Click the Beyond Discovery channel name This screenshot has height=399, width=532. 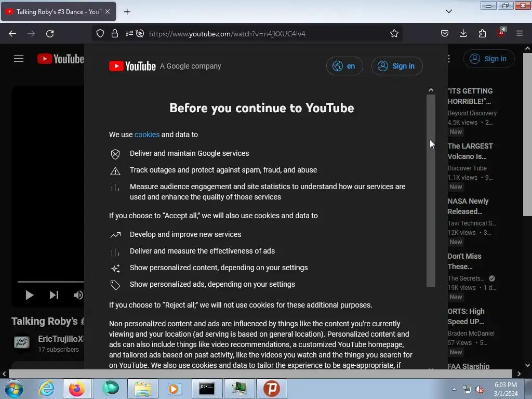[472, 113]
